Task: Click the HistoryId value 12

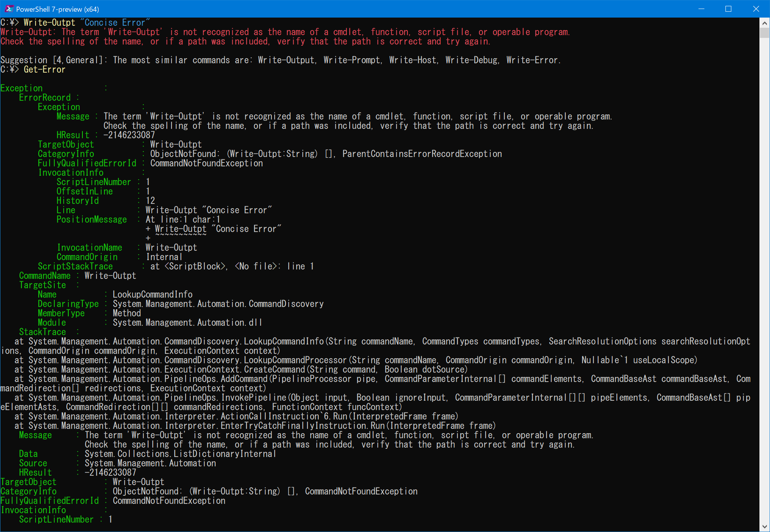Action: 150,200
